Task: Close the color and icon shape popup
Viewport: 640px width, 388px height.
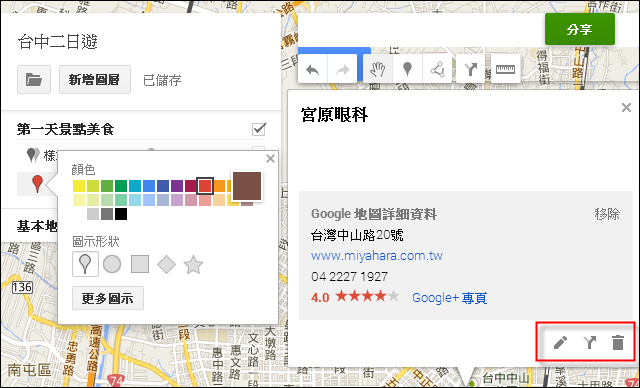Action: click(x=270, y=159)
